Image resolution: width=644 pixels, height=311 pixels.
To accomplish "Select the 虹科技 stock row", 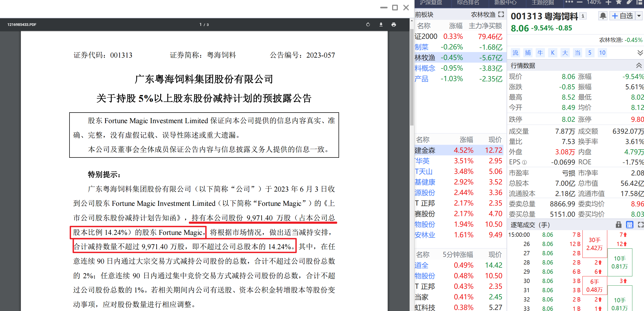I will [x=459, y=307].
